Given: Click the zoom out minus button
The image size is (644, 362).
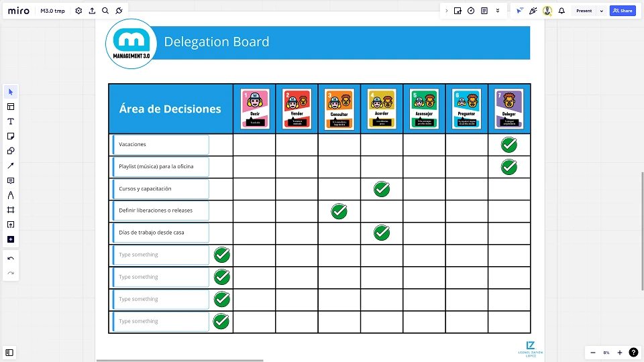Looking at the screenshot, I should click(x=592, y=353).
